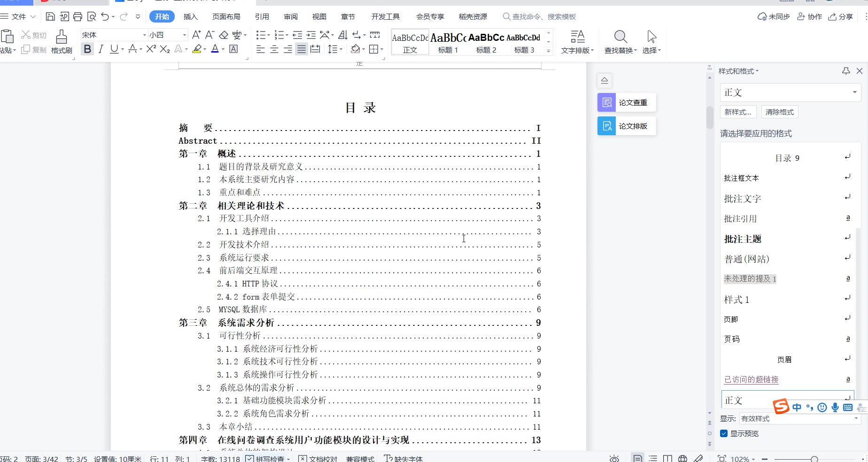Click the Find and Replace magnifier icon
The height and width of the screenshot is (462, 868).
pos(620,37)
